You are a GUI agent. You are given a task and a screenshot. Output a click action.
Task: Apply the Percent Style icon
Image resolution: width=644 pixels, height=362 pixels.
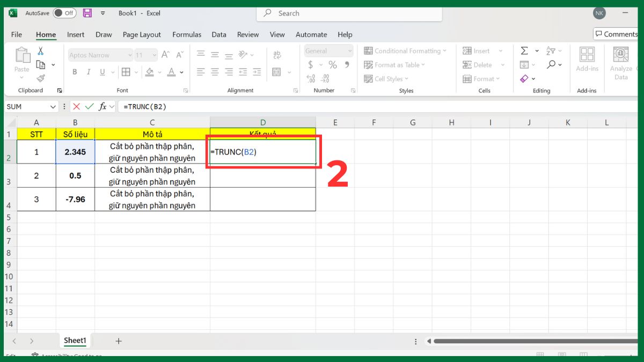(332, 64)
